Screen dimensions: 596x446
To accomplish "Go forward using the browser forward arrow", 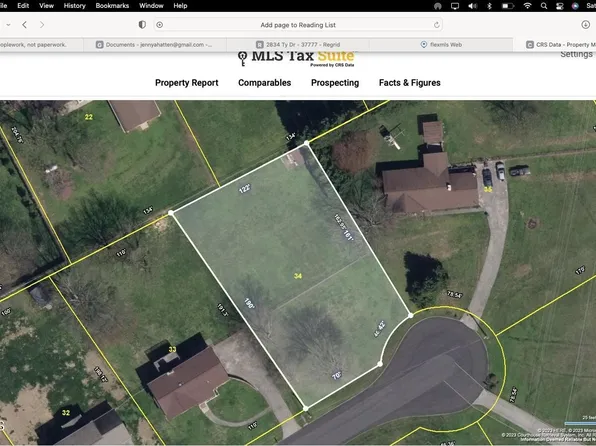I will [42, 25].
